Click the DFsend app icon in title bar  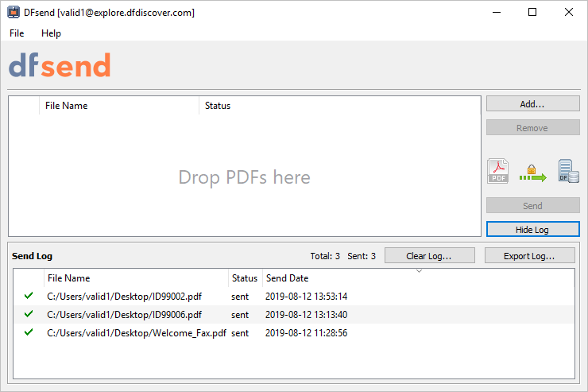[14, 13]
